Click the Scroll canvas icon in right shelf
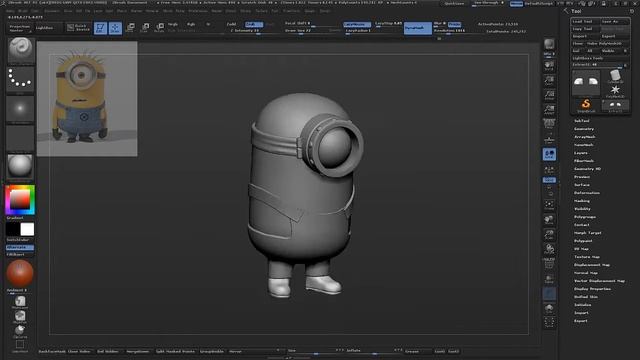 tap(549, 65)
